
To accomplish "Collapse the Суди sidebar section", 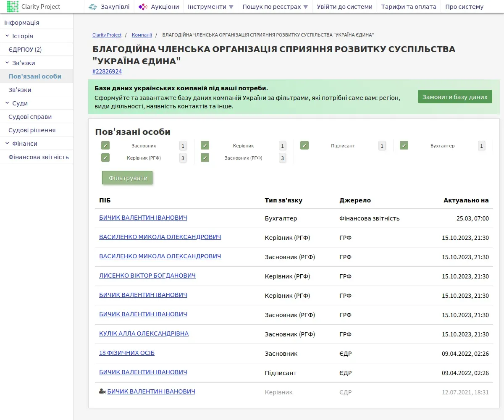I will click(x=8, y=103).
